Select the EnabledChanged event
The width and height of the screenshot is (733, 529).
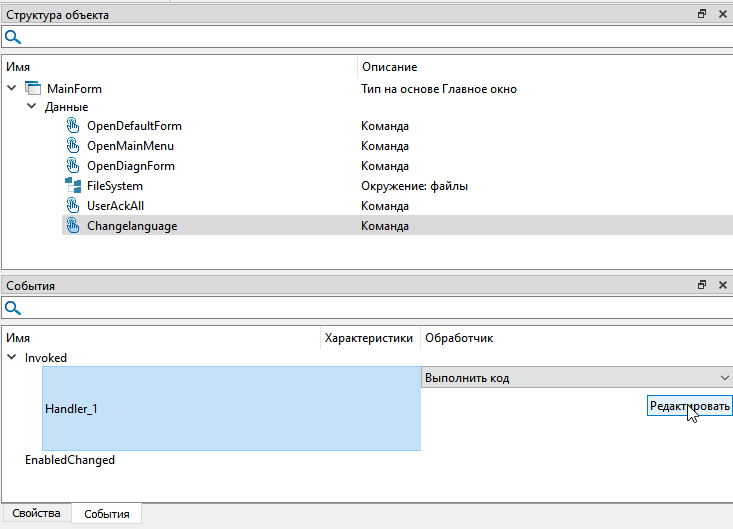click(x=70, y=460)
